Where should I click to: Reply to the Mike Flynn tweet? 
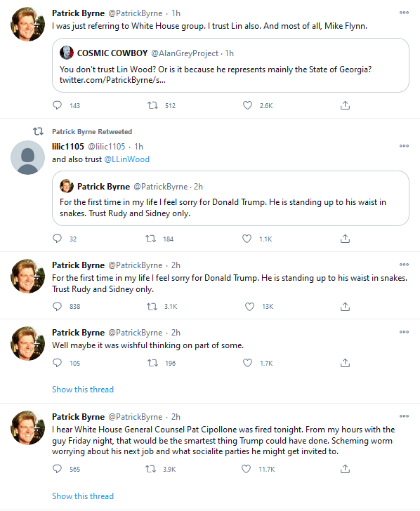(x=57, y=105)
